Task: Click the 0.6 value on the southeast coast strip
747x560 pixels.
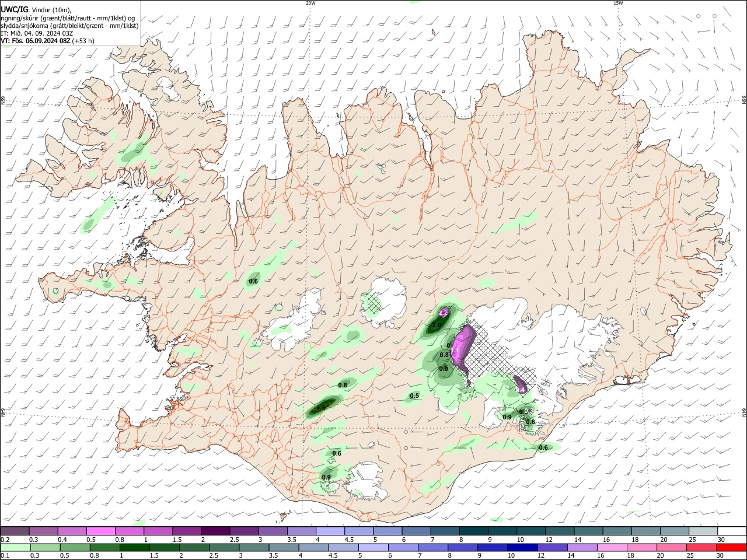Action: (543, 447)
